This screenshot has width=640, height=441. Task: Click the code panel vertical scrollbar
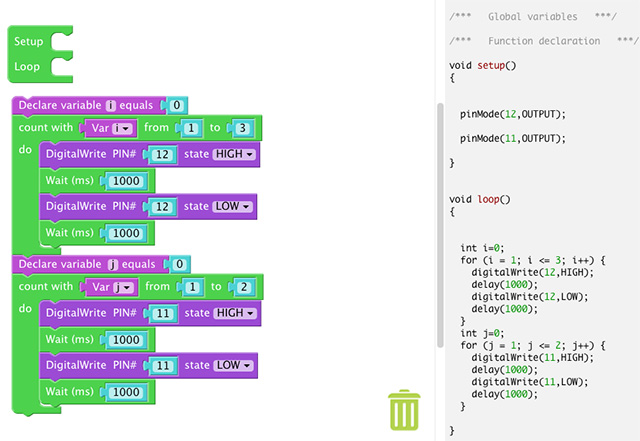(439, 220)
